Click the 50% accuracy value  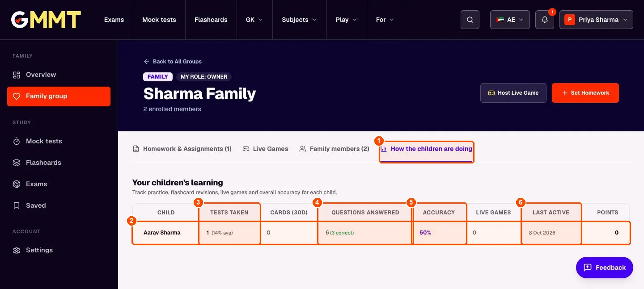pyautogui.click(x=425, y=233)
